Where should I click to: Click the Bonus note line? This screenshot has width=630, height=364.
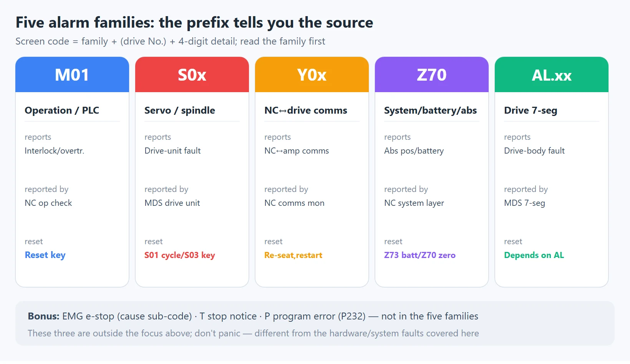[x=253, y=316]
